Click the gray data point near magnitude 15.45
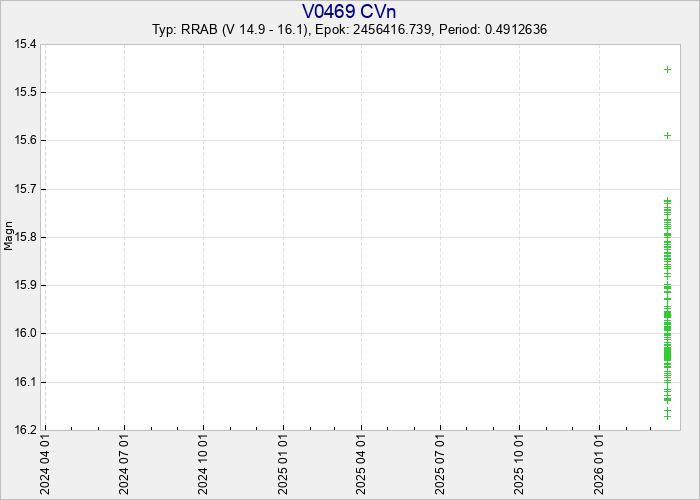Image resolution: width=700 pixels, height=500 pixels. pos(667,69)
